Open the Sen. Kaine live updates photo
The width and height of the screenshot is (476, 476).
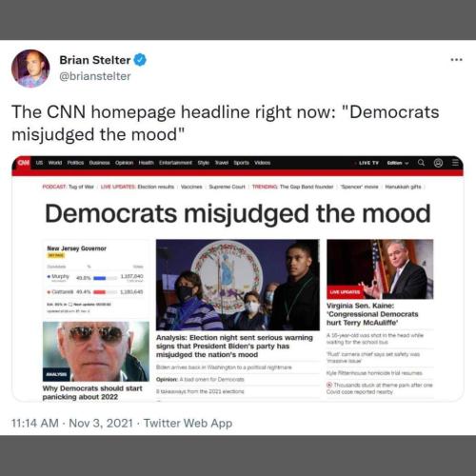380,269
